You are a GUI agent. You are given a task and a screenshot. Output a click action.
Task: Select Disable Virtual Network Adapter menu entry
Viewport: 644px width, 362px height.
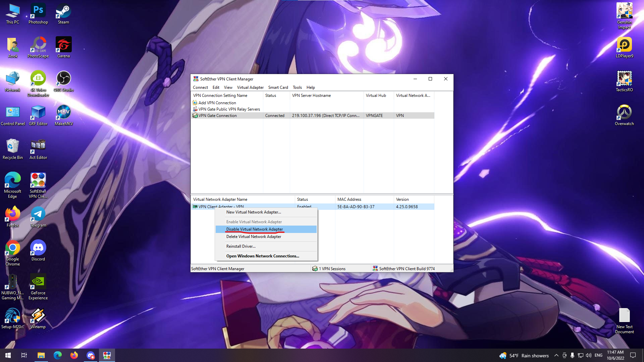266,229
